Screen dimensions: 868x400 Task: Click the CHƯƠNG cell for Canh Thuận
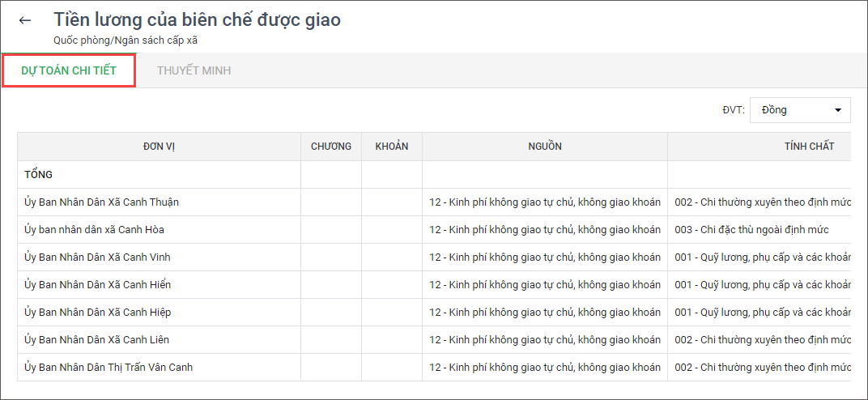tap(331, 202)
